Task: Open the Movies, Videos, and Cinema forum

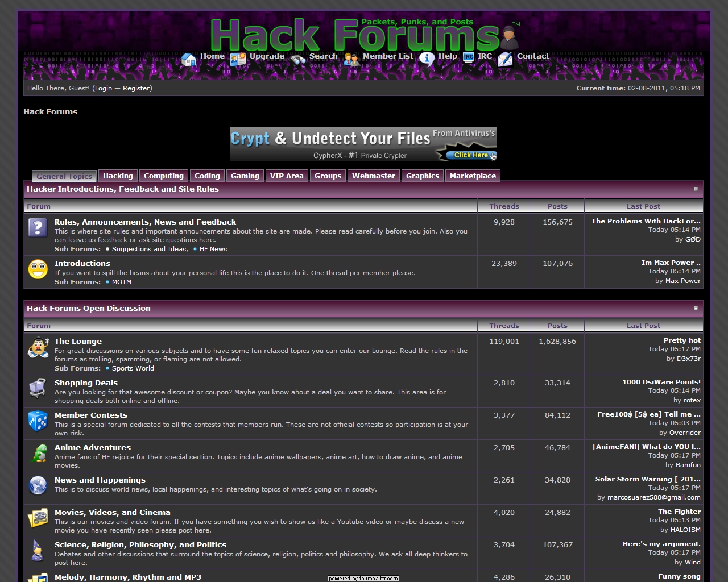Action: pos(113,512)
